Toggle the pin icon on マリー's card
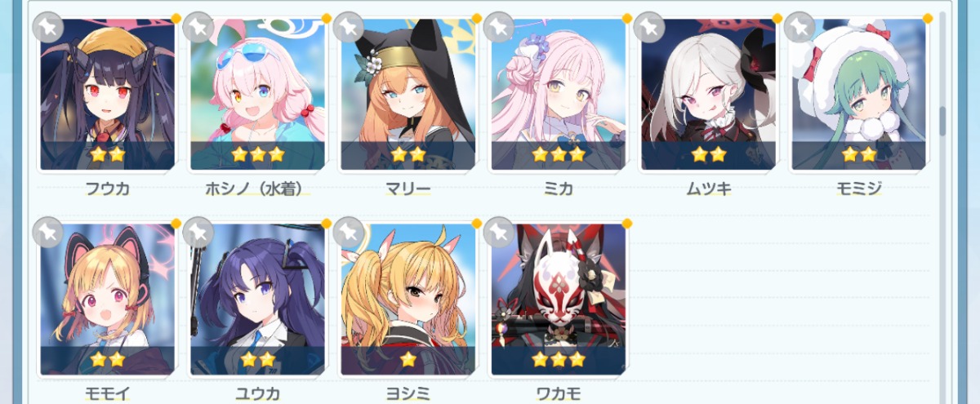 pos(349,27)
